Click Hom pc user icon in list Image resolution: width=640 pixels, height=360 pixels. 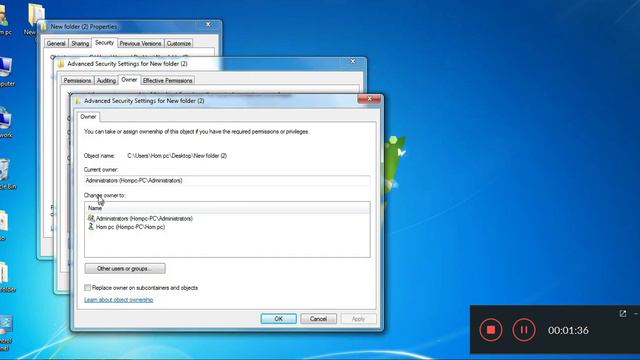coord(91,227)
